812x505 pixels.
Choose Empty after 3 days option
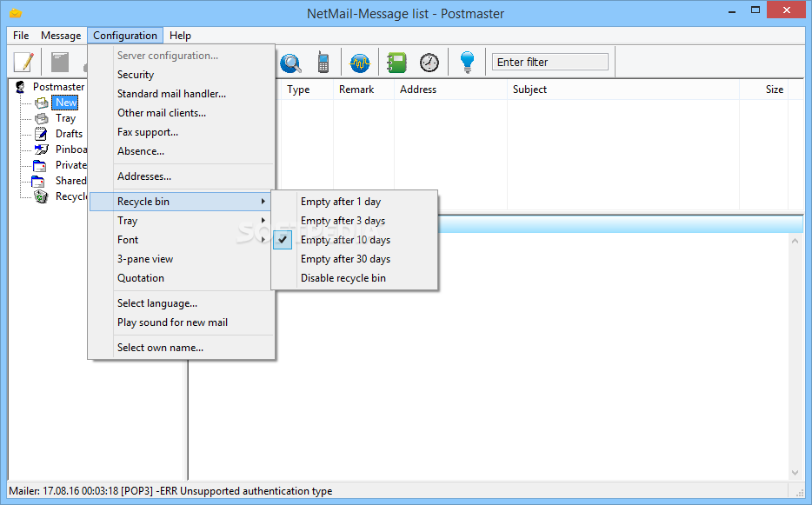coord(355,221)
